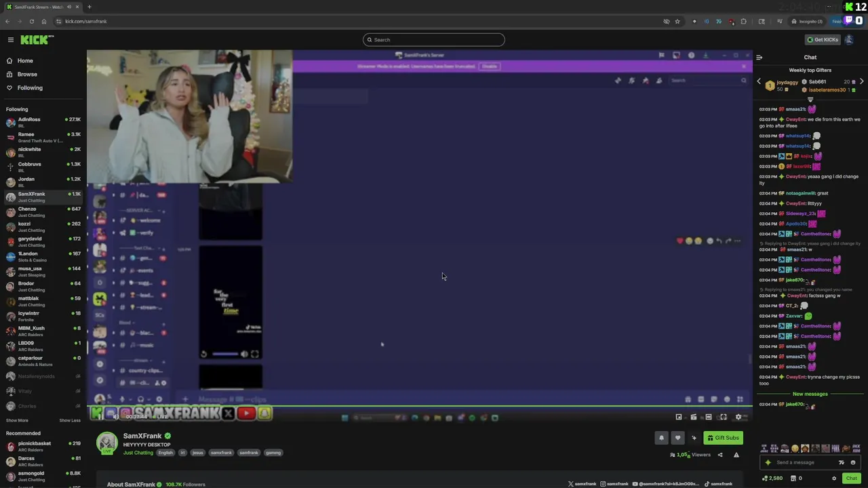
Task: Mute the stream volume icon
Action: (x=115, y=416)
